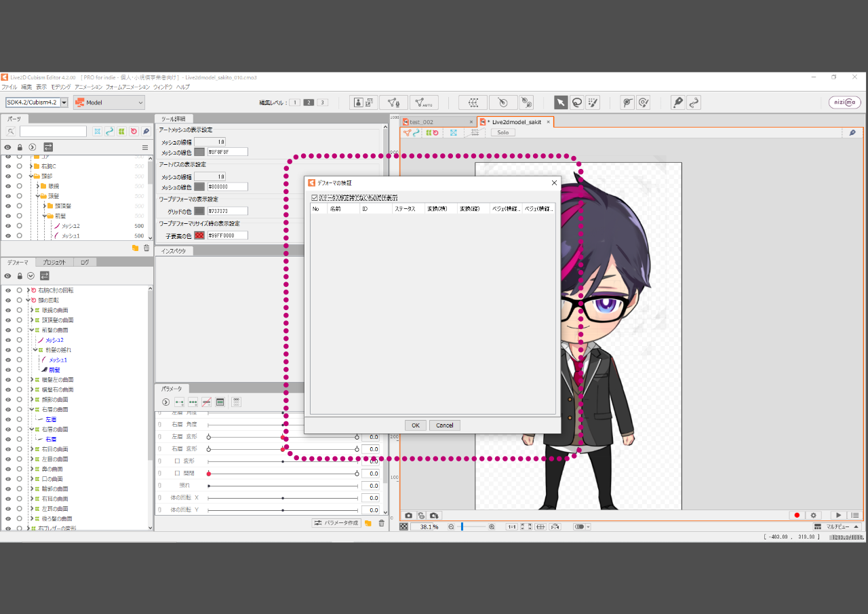Expand the 右目の曲面 deformer node
868x614 pixels.
tap(32, 449)
